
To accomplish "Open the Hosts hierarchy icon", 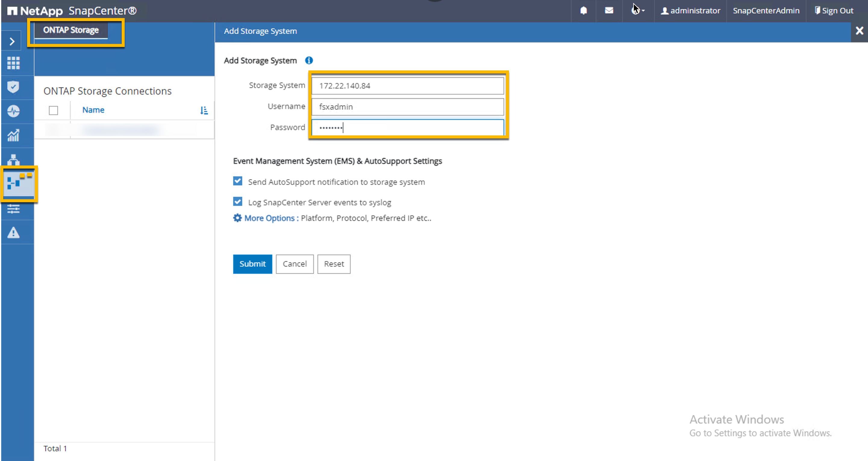I will [13, 159].
